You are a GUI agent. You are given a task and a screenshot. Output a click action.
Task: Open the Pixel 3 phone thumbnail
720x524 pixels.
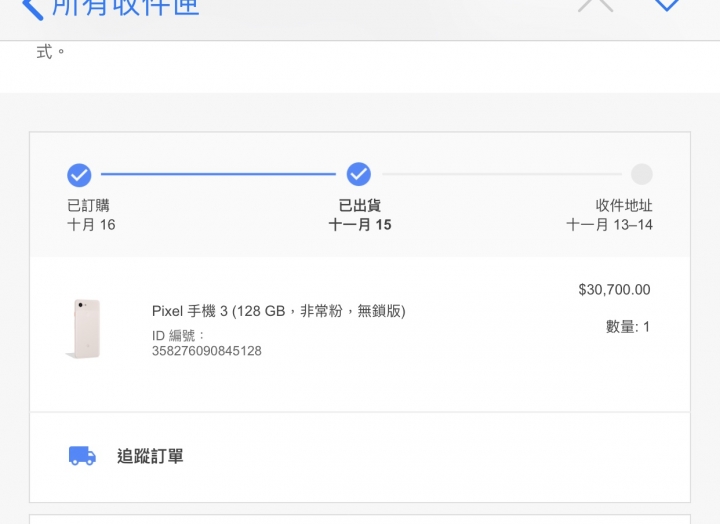click(x=84, y=328)
